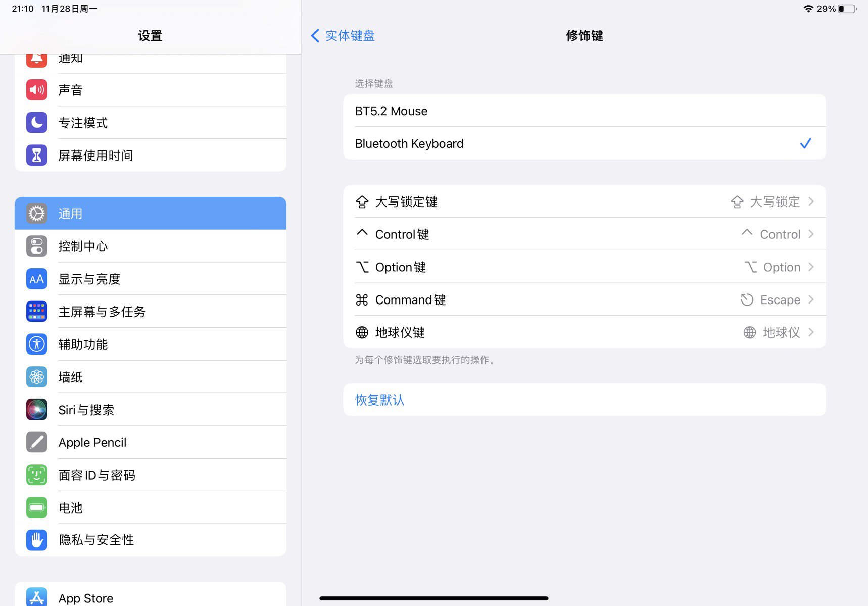Tap the 墙纸 flower icon
The image size is (868, 606).
coord(36,377)
